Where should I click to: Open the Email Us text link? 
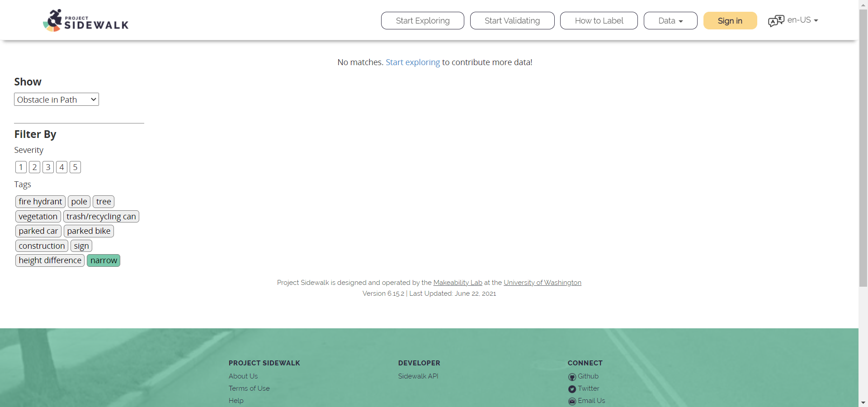click(x=591, y=401)
